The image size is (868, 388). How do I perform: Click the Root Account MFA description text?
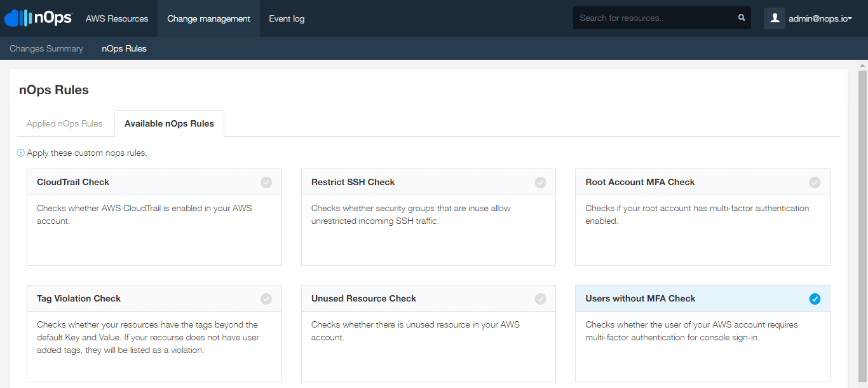(697, 214)
